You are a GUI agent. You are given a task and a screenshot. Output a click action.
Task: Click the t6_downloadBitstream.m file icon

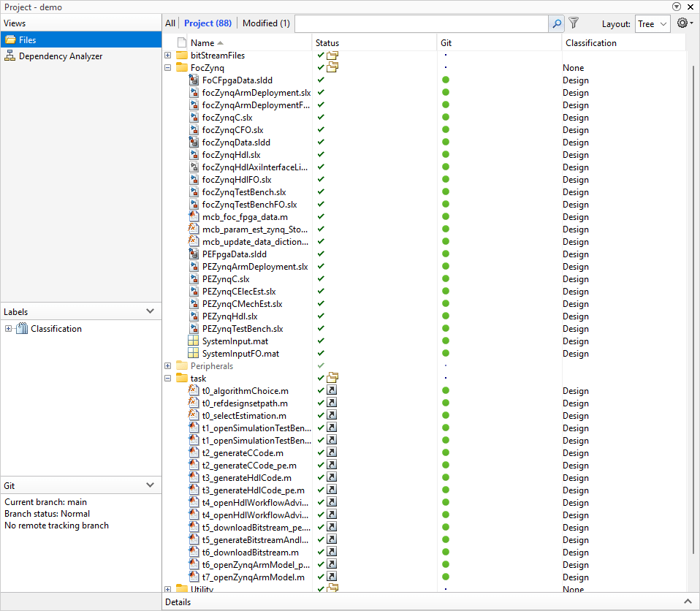click(194, 553)
